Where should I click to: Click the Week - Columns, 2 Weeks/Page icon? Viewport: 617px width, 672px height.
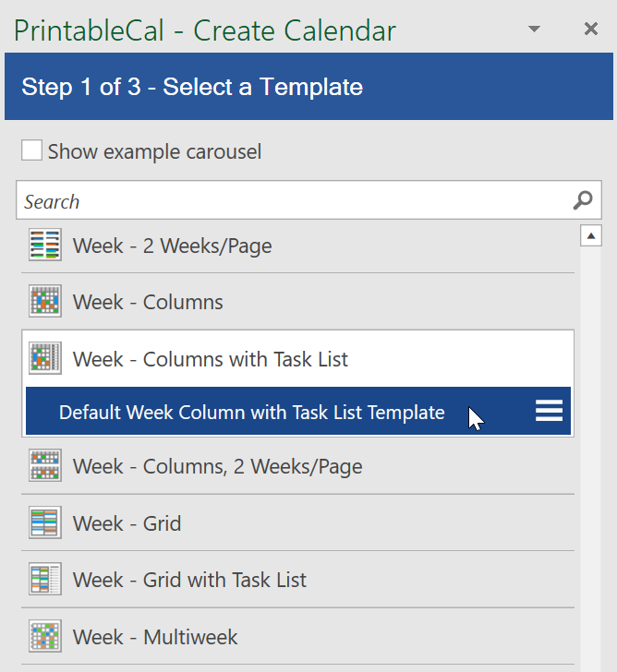45,465
